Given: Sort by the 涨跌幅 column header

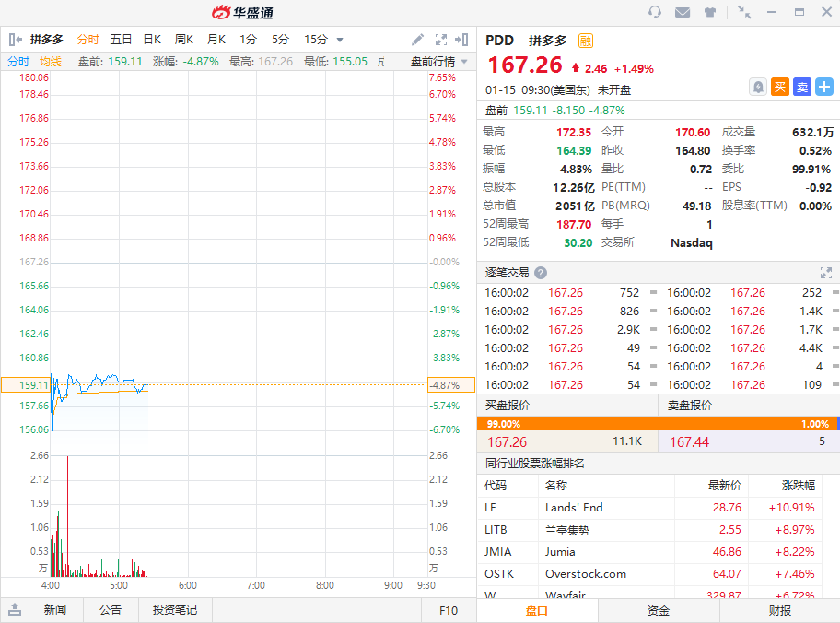Looking at the screenshot, I should point(799,485).
